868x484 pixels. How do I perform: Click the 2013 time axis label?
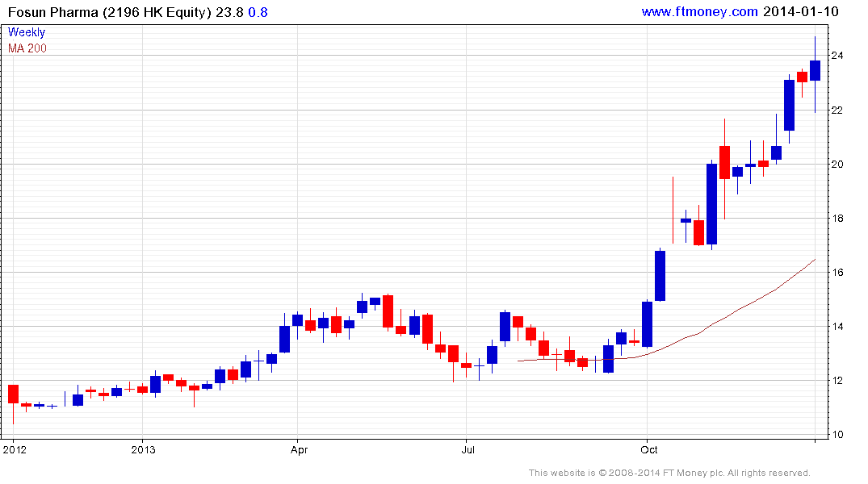(143, 449)
